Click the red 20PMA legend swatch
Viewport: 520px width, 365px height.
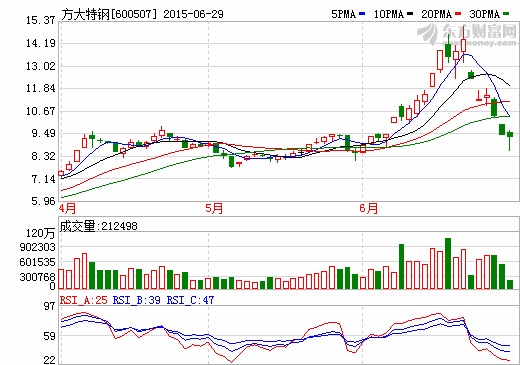458,14
